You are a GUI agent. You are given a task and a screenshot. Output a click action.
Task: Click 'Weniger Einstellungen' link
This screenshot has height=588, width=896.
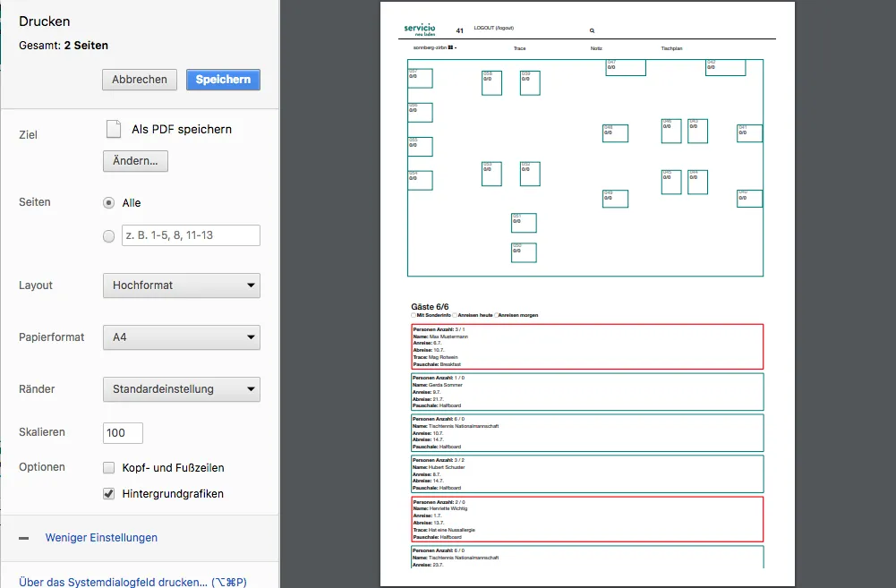101,538
